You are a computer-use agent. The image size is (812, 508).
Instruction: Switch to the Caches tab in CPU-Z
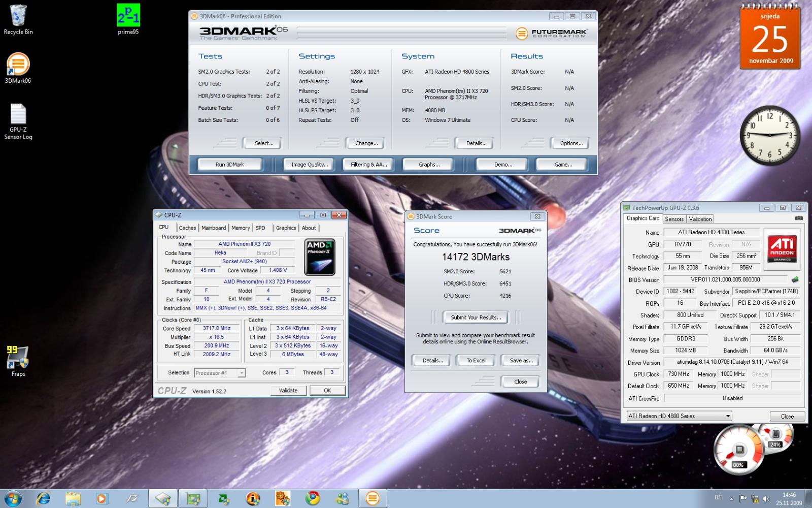click(x=187, y=228)
